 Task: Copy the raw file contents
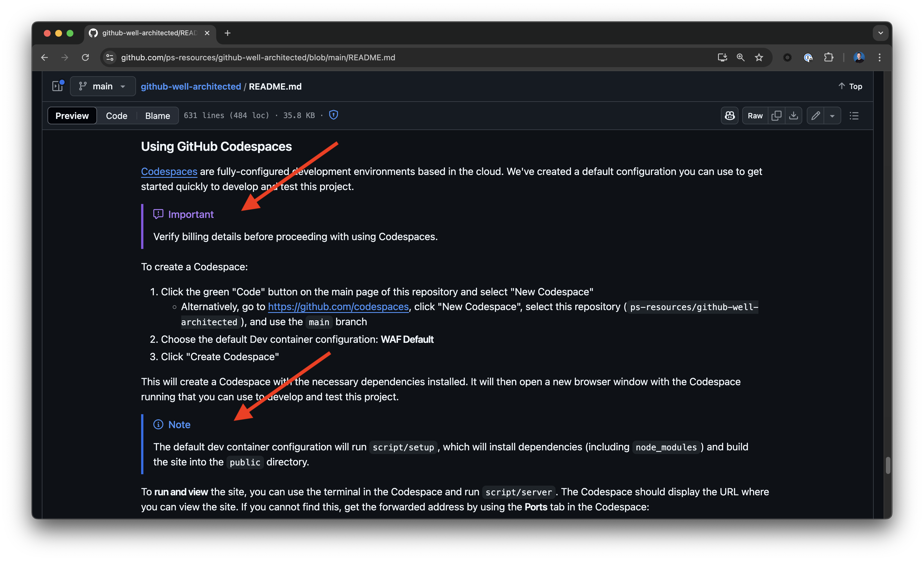[x=776, y=115]
